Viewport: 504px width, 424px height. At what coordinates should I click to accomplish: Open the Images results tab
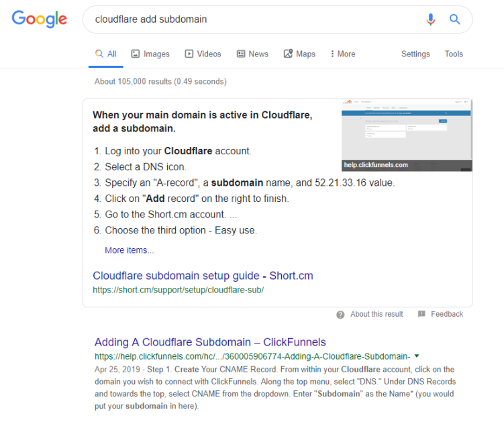click(150, 54)
